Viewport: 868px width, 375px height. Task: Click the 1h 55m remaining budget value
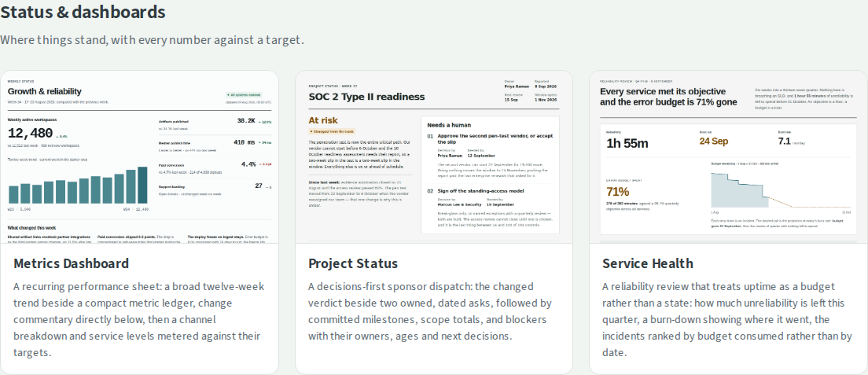(627, 143)
